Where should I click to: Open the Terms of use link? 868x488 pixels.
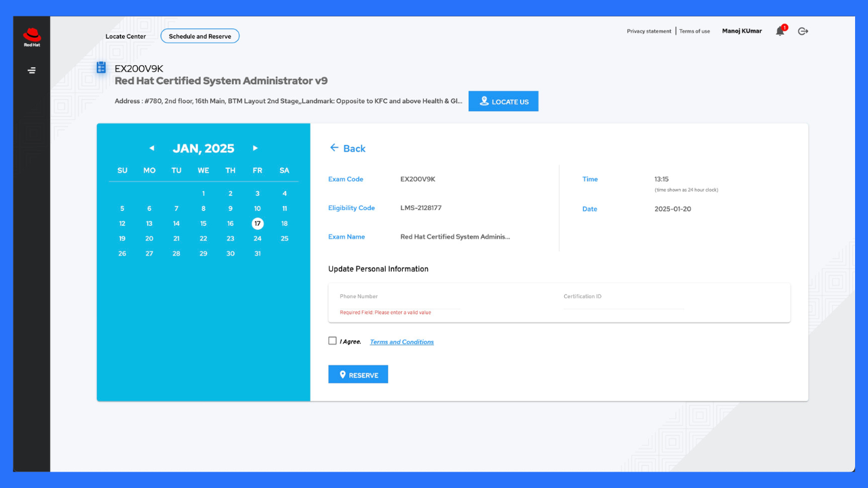694,31
